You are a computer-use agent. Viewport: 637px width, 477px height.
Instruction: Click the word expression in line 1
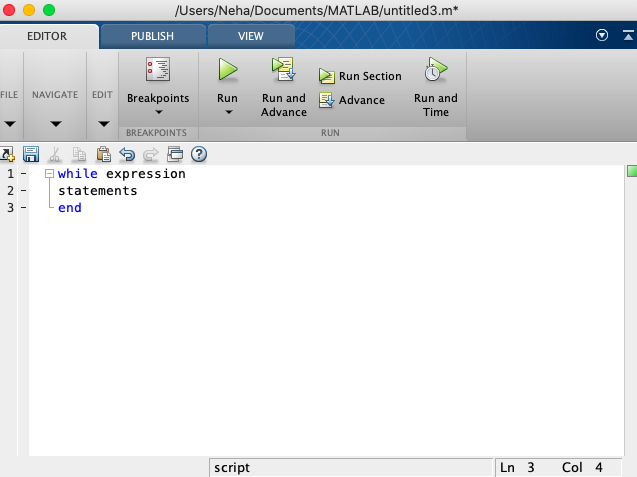[145, 174]
